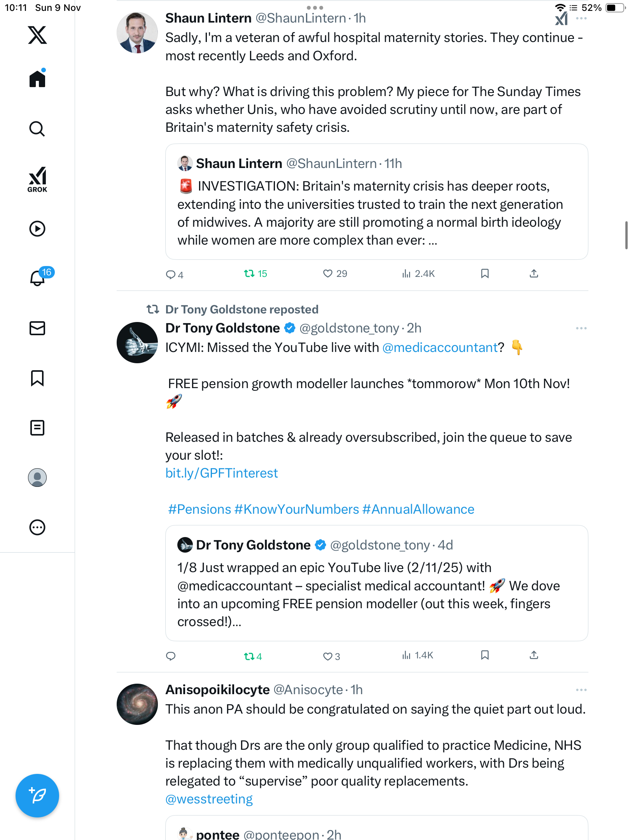The image size is (630, 840).
Task: Open the notifications bell
Action: click(37, 278)
